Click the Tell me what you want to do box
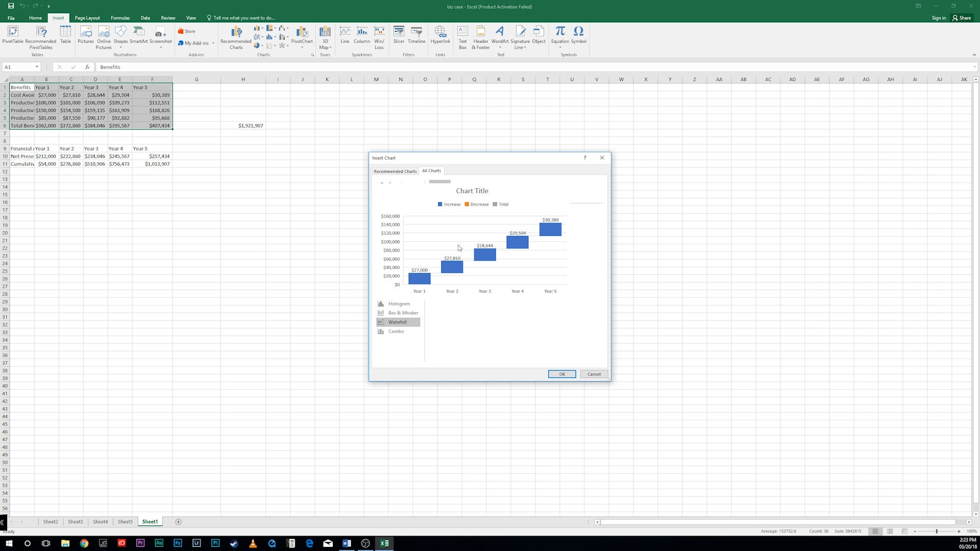980x551 pixels. click(x=241, y=18)
